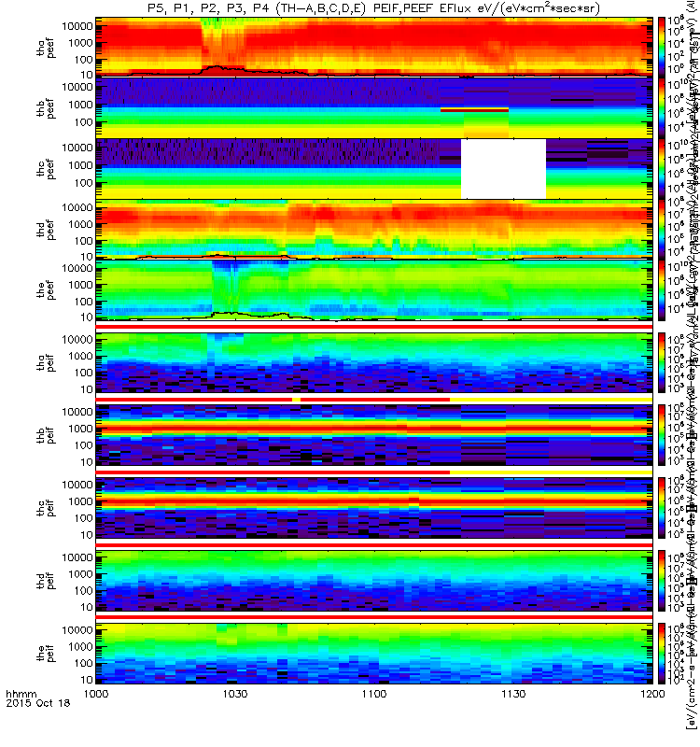Click the short red stripe in the thb peef panel
This screenshot has height=747, width=700.
pos(474,110)
